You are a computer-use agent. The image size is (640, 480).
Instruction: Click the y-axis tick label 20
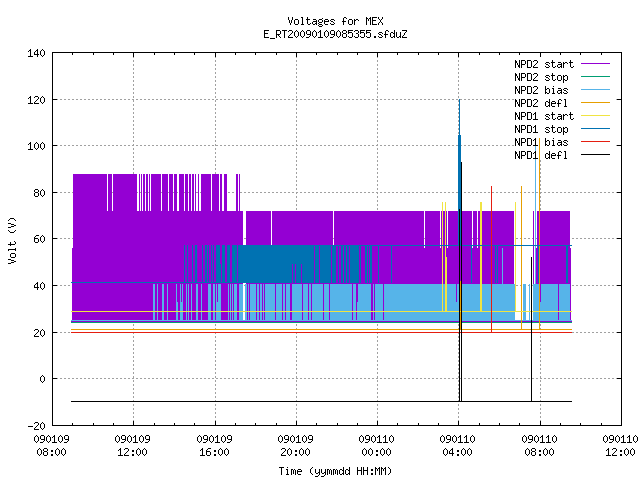coord(39,333)
